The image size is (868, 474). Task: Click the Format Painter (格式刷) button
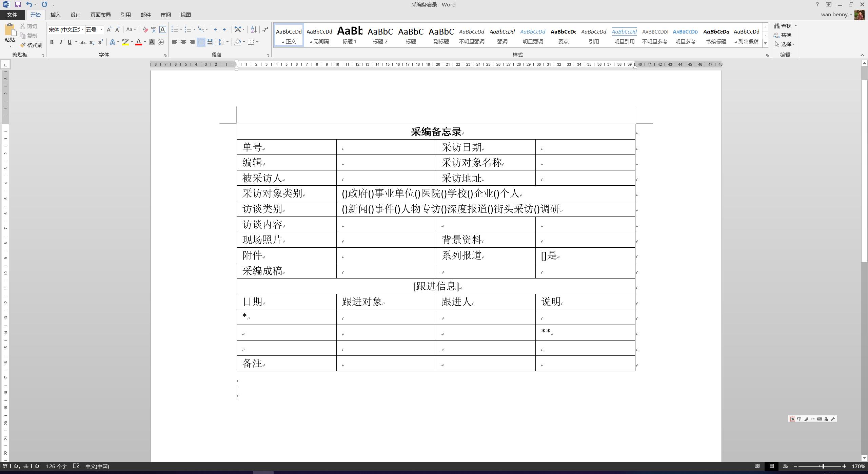click(31, 45)
